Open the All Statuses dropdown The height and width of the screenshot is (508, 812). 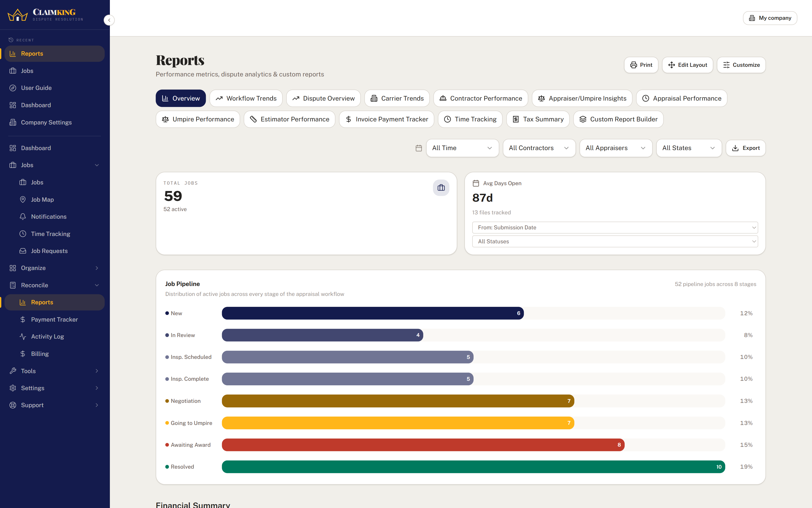615,242
